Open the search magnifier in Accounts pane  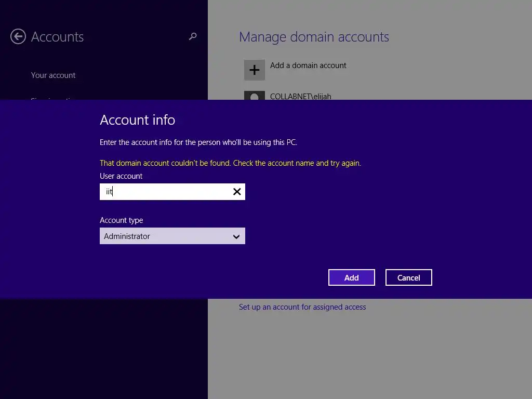tap(193, 36)
